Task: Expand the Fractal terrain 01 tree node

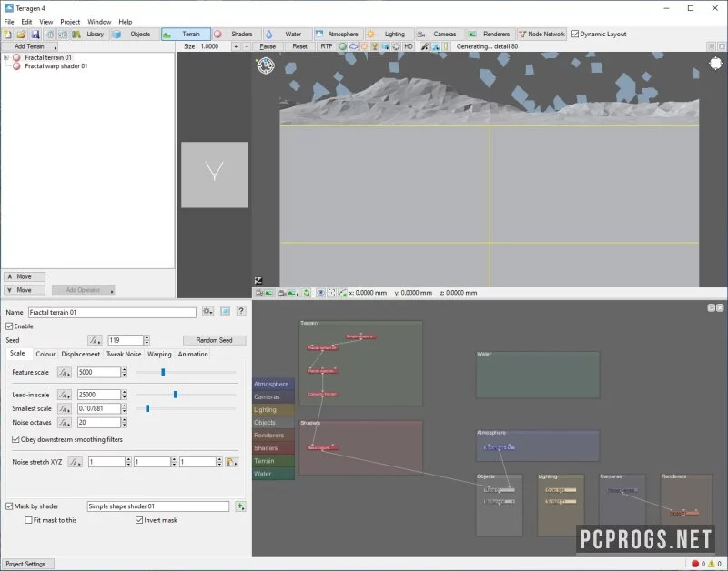Action: click(6, 57)
